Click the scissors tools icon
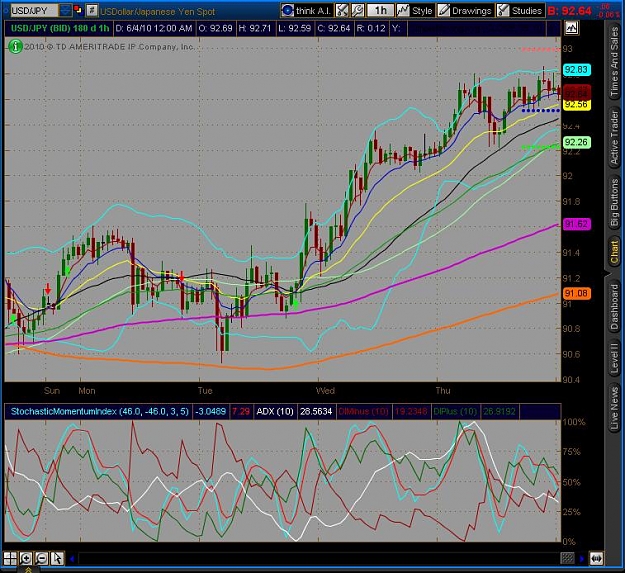The height and width of the screenshot is (573, 625). click(342, 10)
